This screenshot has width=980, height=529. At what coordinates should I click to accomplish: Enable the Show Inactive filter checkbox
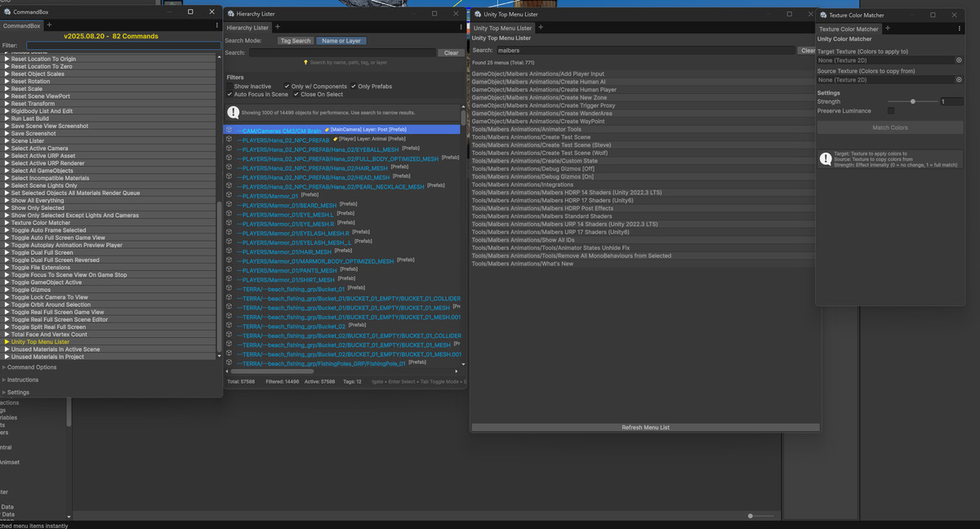pyautogui.click(x=229, y=87)
